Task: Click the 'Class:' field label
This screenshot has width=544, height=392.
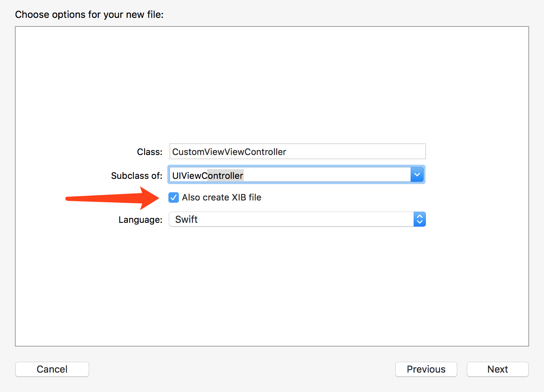Action: coord(149,152)
